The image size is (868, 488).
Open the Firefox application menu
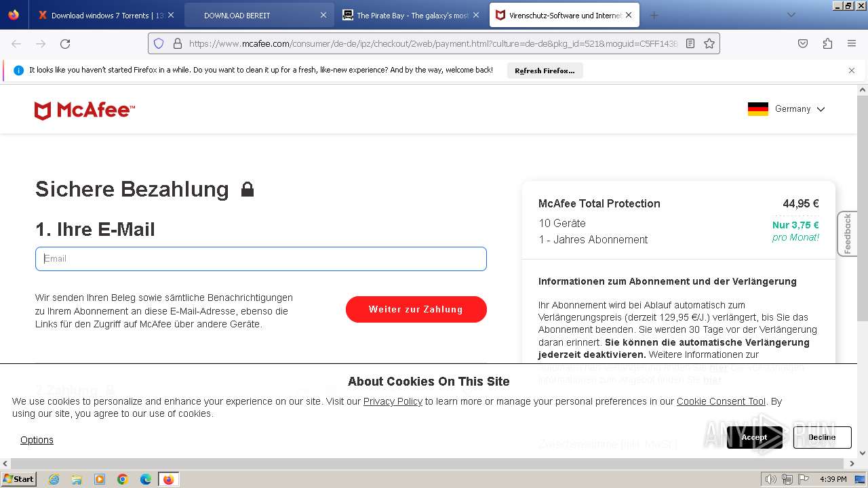(852, 43)
